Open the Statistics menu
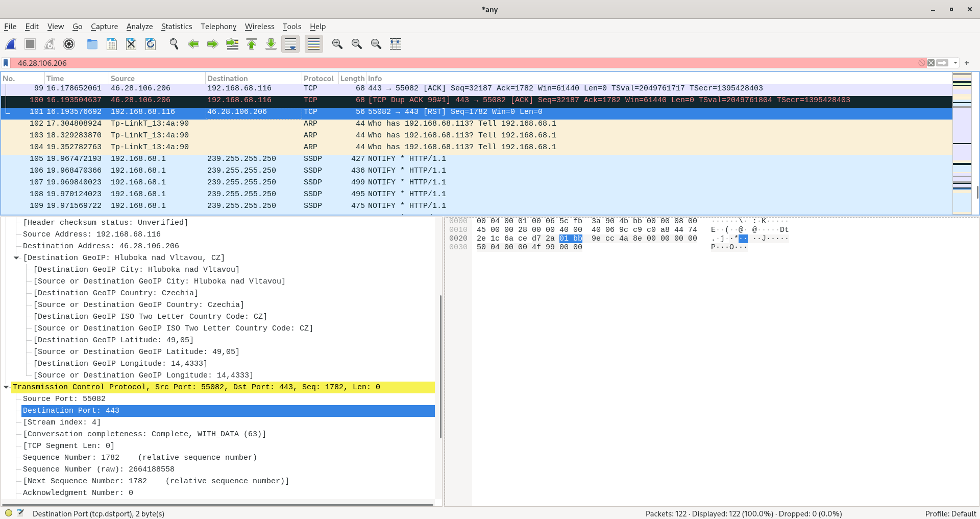Screen dimensions: 980x519 point(176,27)
